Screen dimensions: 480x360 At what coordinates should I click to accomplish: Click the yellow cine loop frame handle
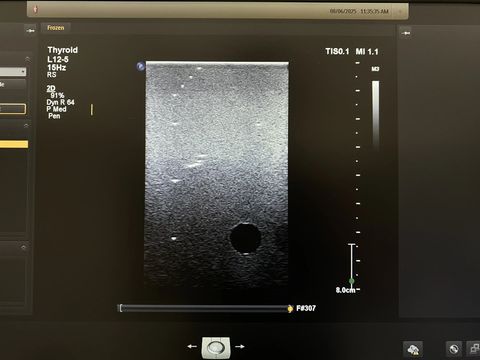pos(290,309)
